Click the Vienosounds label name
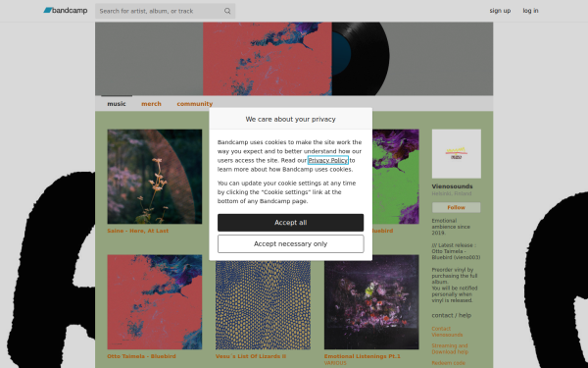The width and height of the screenshot is (588, 368). coord(452,186)
